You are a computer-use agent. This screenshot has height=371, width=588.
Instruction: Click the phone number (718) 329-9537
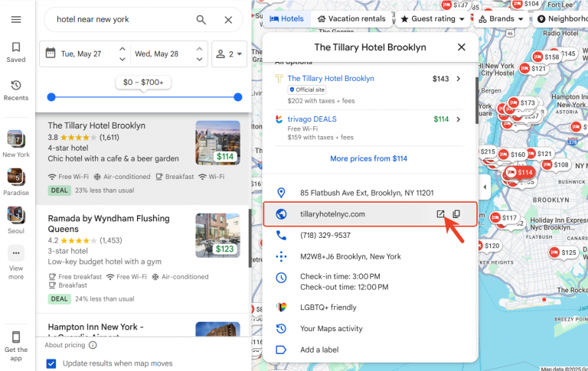(325, 236)
